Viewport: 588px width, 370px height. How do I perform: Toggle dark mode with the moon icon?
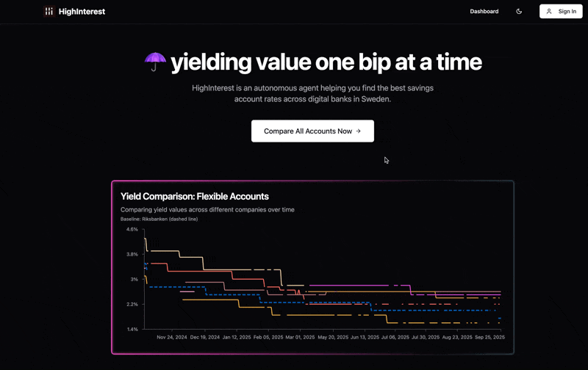[519, 12]
